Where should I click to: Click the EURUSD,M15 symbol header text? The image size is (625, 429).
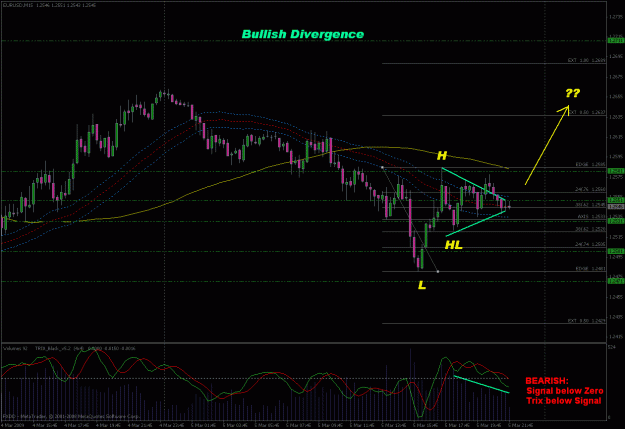pyautogui.click(x=18, y=5)
